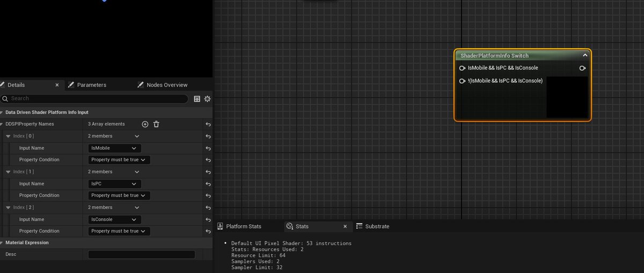Open Property Condition dropdown under Index [ 1 ]
This screenshot has width=644, height=273.
point(119,195)
